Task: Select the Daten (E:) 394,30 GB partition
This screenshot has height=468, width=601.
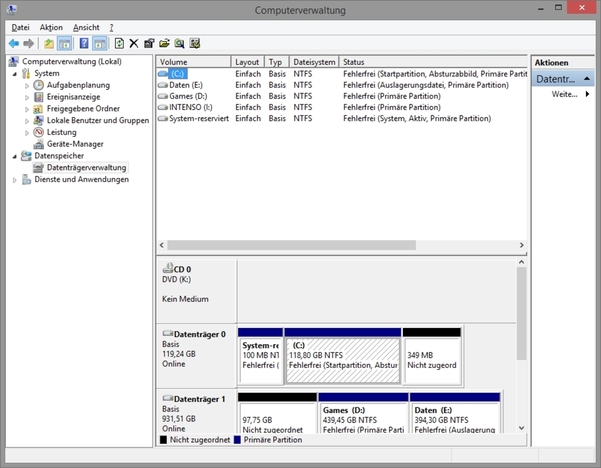Action: click(x=455, y=413)
